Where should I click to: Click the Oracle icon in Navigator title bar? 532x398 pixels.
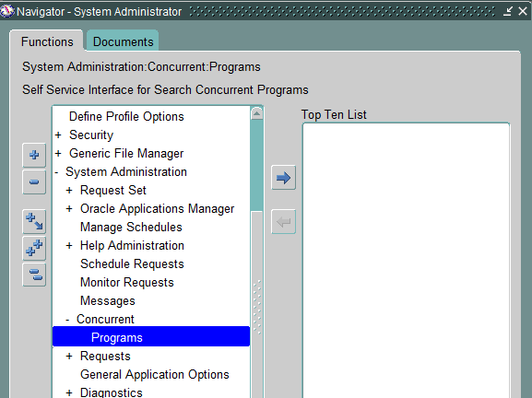point(7,11)
